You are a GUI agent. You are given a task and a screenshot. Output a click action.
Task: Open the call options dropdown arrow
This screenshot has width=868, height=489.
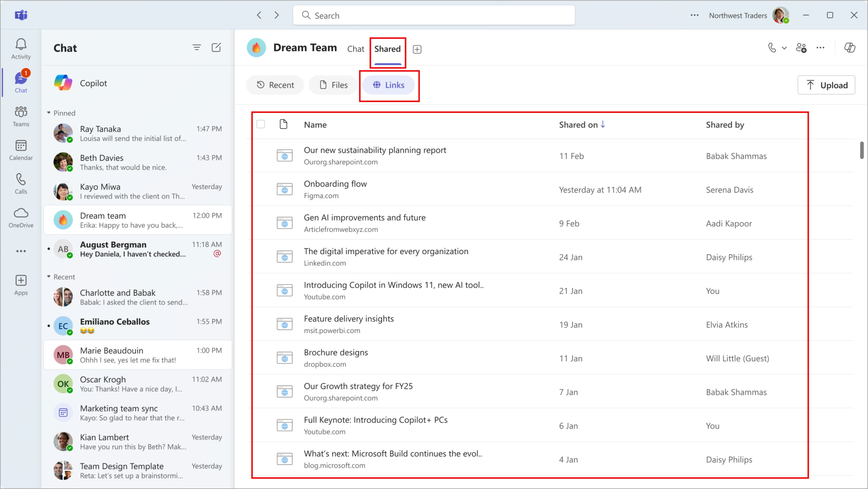[x=784, y=48]
